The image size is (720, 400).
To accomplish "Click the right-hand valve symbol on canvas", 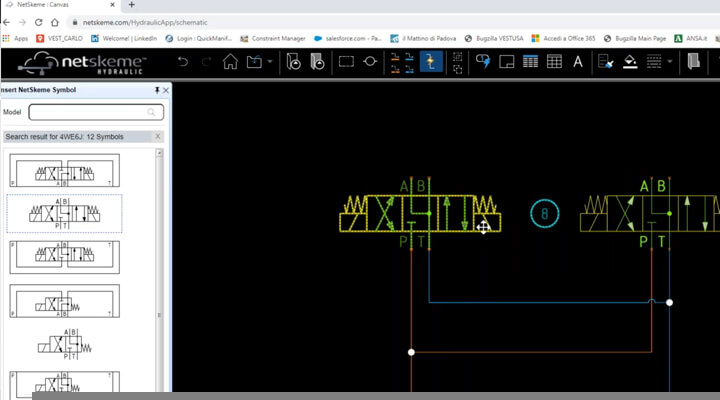I will (650, 214).
